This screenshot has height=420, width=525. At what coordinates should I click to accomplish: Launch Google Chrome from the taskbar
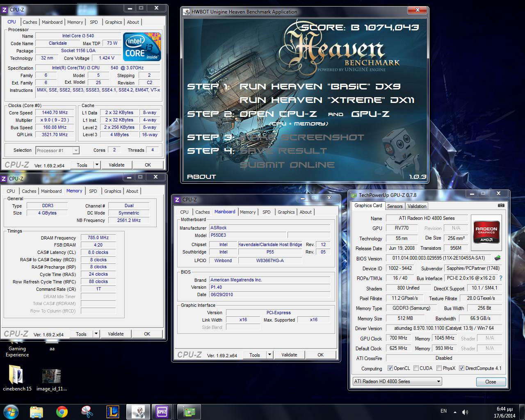coord(62,411)
